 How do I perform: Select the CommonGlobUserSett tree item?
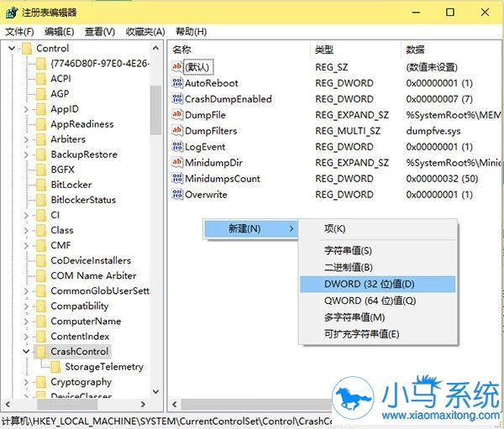(100, 291)
